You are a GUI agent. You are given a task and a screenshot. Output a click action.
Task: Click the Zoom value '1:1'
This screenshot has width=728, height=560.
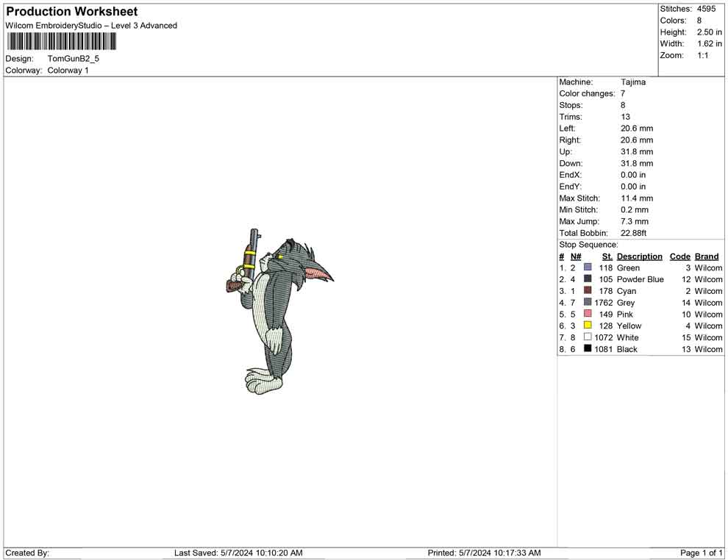(703, 55)
